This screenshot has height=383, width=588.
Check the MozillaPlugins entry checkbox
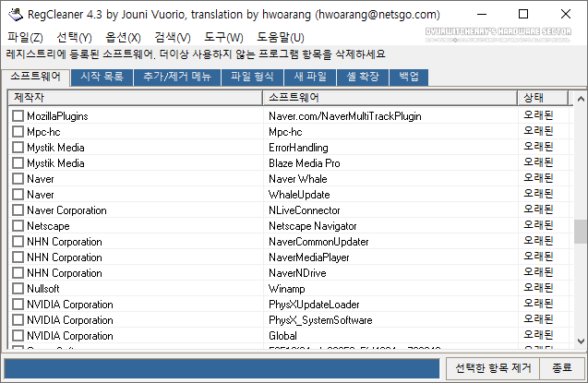(18, 115)
